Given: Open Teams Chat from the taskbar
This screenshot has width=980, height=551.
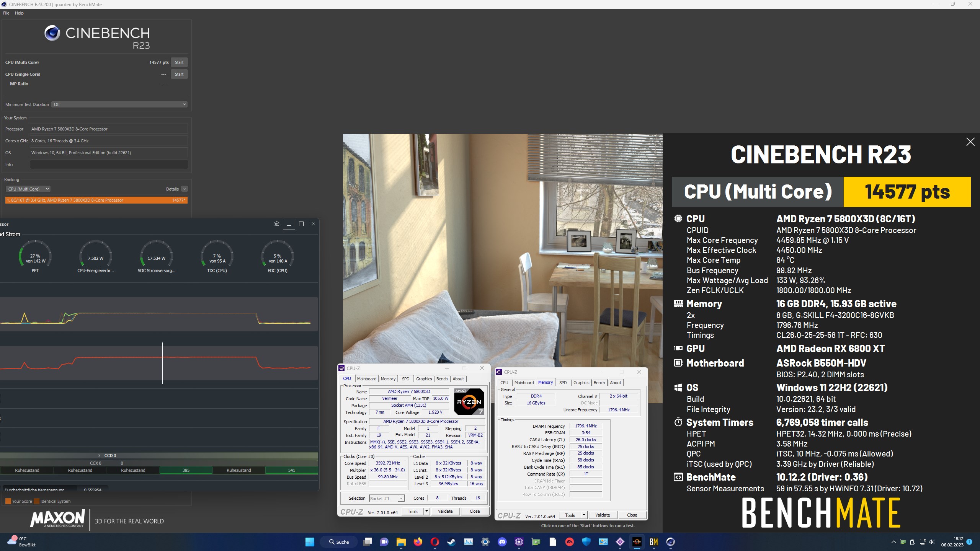Looking at the screenshot, I should coord(384,542).
